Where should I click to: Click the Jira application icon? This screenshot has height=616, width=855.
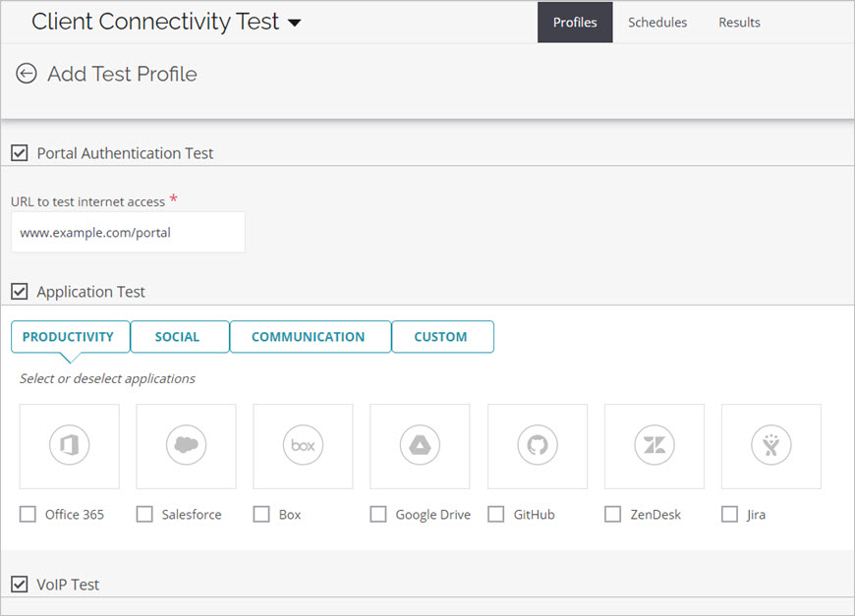[770, 446]
